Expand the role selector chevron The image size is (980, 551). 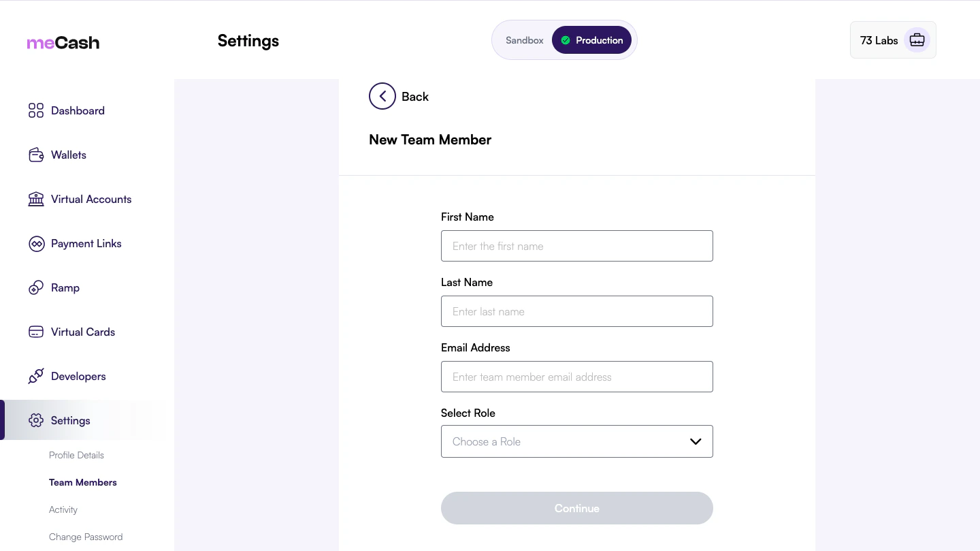coord(696,441)
